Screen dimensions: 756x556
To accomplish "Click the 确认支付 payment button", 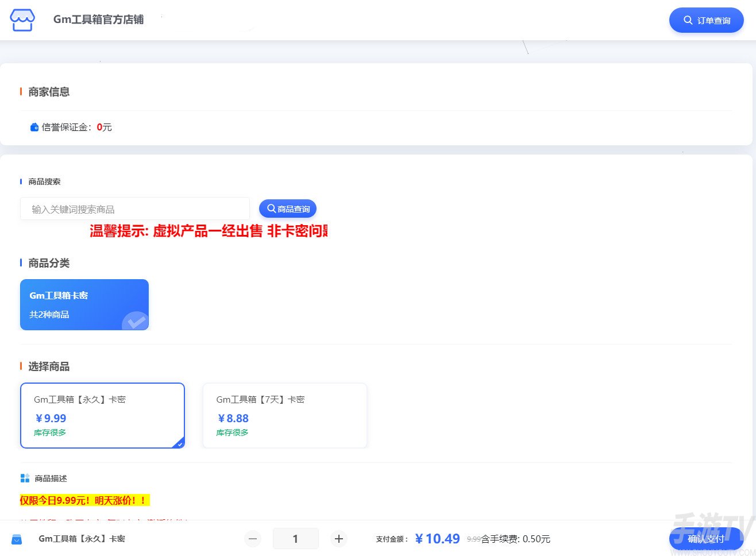I will [707, 539].
